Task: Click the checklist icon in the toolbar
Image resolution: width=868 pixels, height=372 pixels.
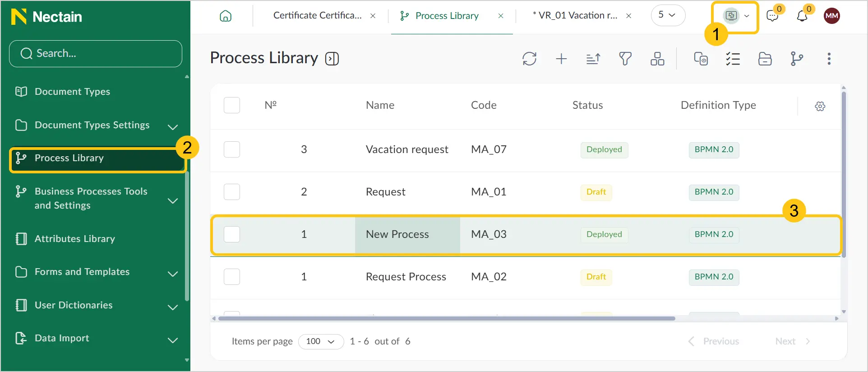Action: coord(733,59)
